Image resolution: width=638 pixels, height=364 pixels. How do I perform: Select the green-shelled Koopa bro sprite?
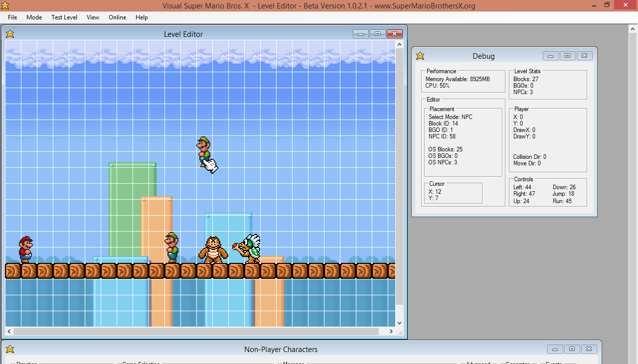point(247,248)
